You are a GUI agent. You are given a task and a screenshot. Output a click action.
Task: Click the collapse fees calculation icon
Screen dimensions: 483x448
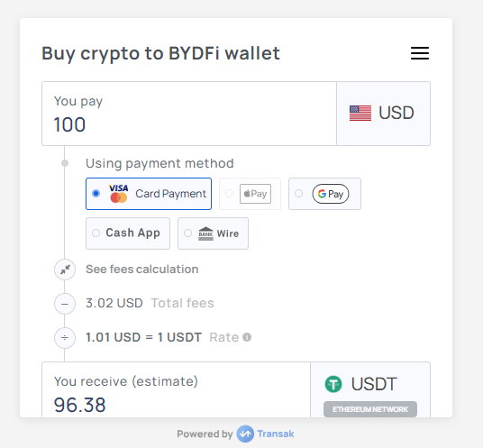point(65,270)
